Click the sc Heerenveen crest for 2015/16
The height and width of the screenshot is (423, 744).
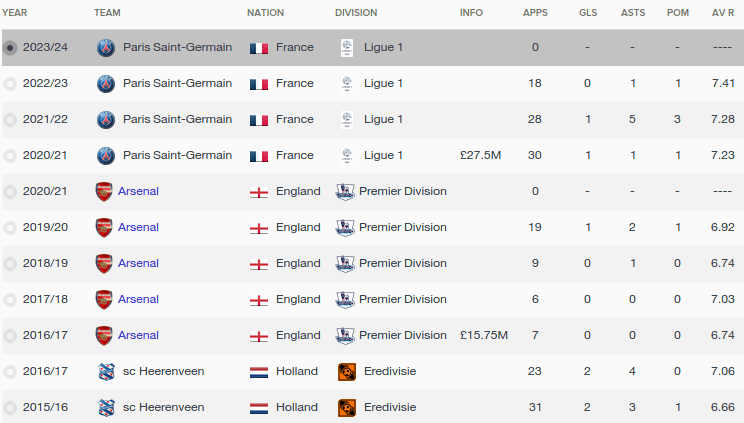coord(106,407)
